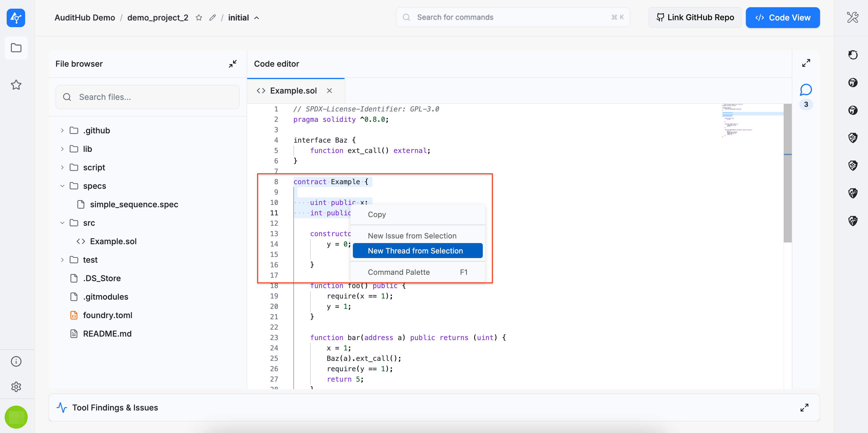868x433 pixels.
Task: Collapse the File browser panel
Action: (x=232, y=64)
